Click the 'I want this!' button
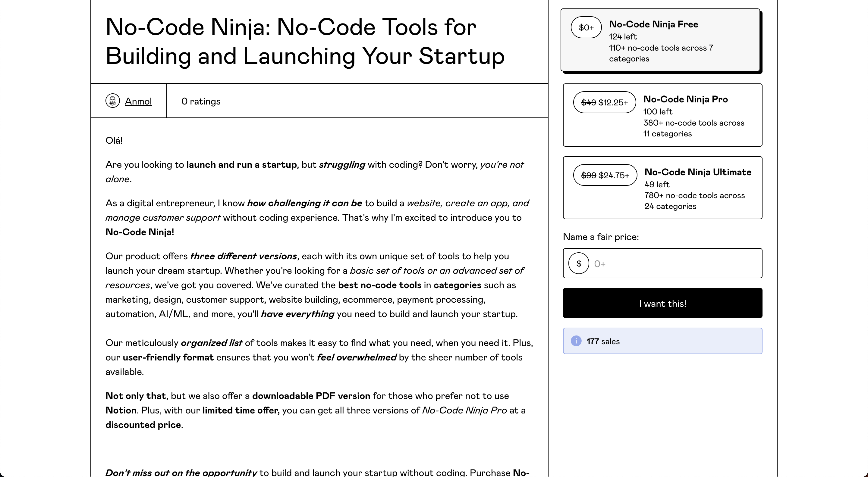The image size is (868, 477). coord(662,303)
